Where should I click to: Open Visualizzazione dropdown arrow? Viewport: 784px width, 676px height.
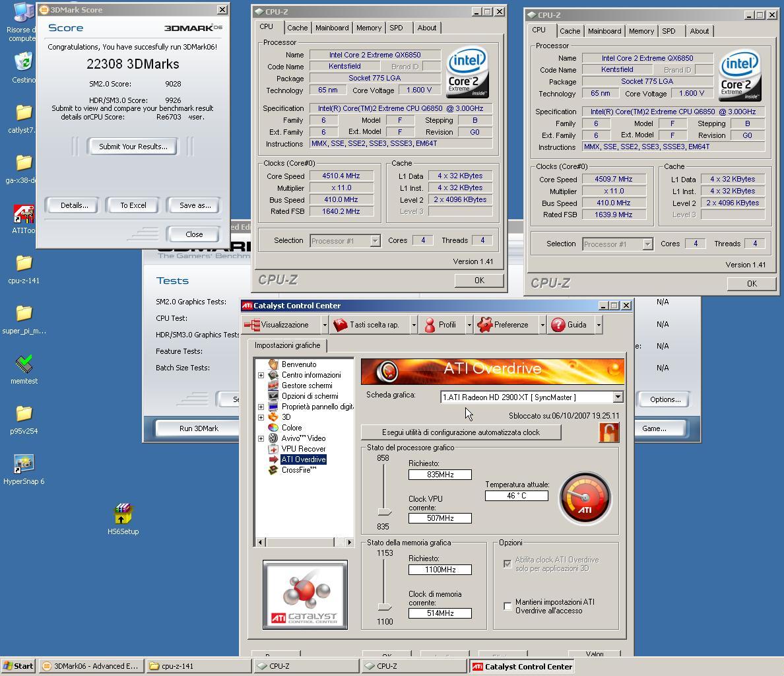pos(325,325)
